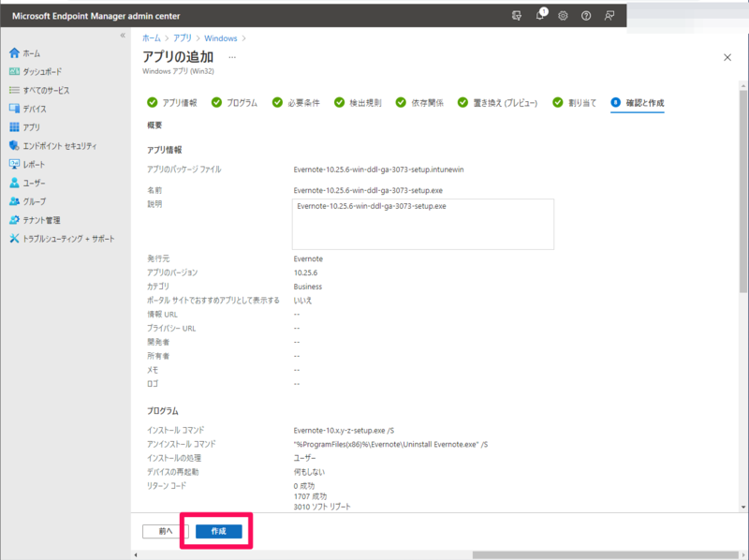Viewport: 749px width, 560px height.
Task: Click the ホーム breadcrumb link
Action: [152, 38]
